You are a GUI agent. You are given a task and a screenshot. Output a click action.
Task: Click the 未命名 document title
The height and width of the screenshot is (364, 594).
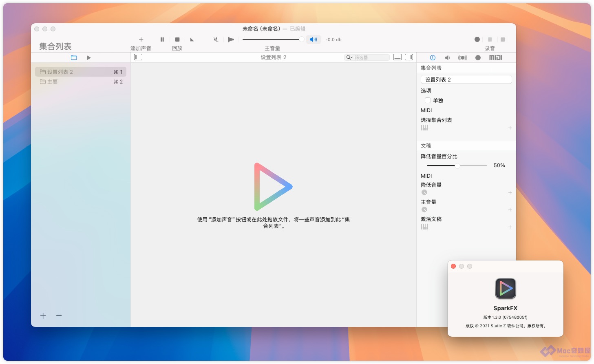tap(261, 29)
